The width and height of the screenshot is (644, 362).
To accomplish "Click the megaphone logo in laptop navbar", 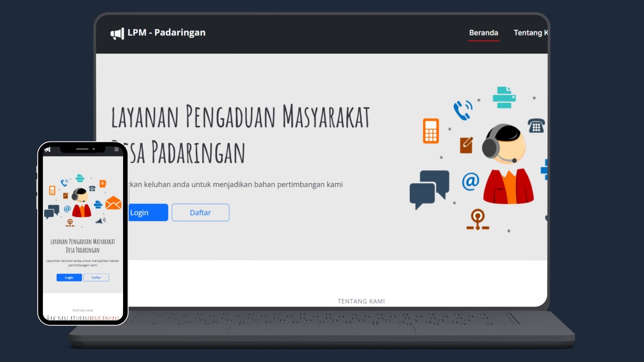I will pos(117,34).
